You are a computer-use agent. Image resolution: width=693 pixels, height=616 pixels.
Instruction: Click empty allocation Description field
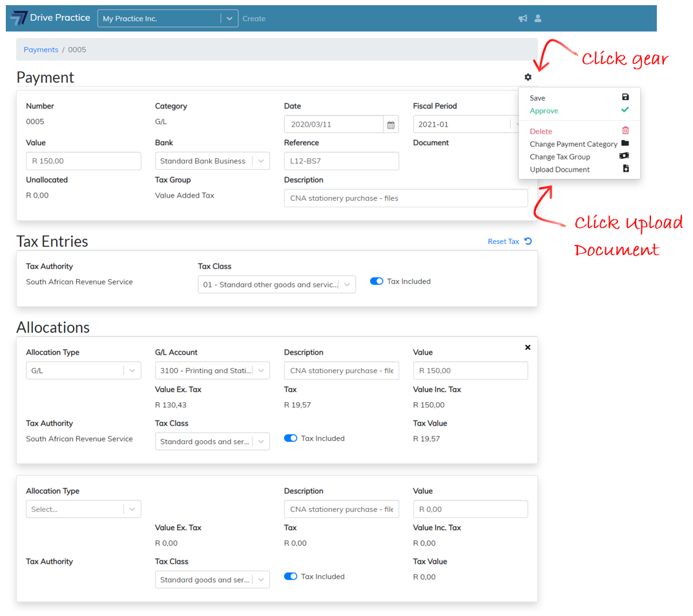point(341,509)
